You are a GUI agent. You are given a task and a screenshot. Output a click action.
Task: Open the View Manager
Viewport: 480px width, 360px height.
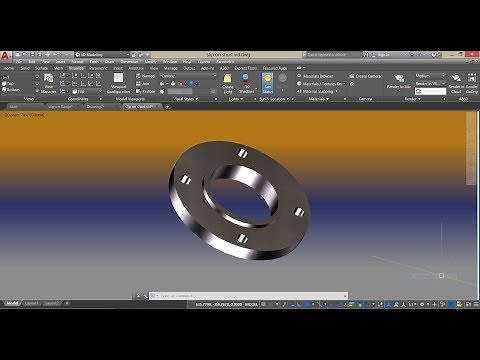tap(49, 83)
